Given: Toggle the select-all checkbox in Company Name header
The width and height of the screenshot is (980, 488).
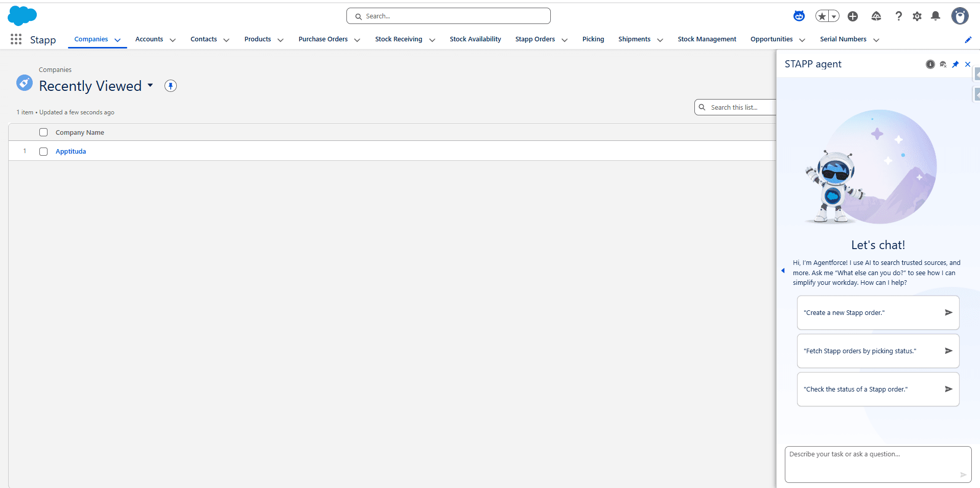Looking at the screenshot, I should click(x=43, y=132).
